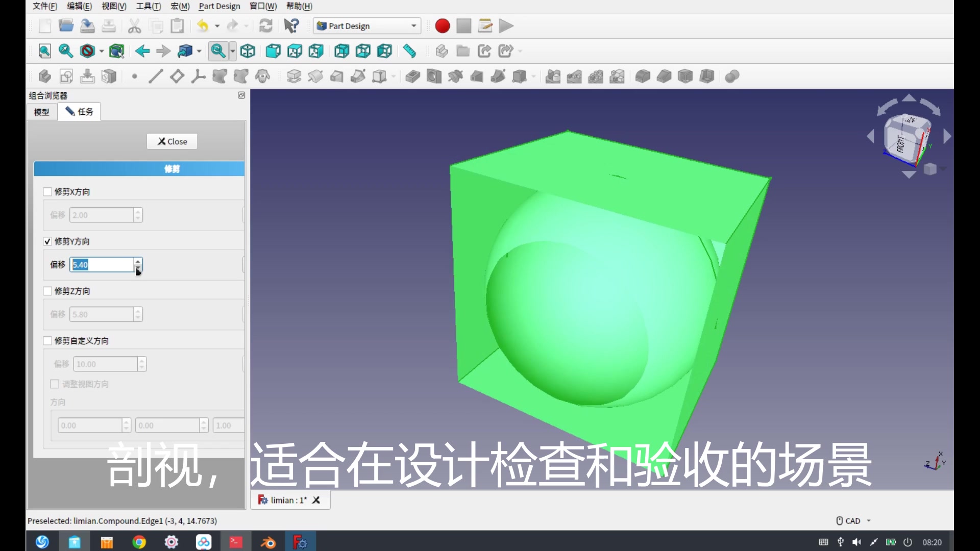Click the measure distance ruler icon
980x551 pixels.
point(409,51)
